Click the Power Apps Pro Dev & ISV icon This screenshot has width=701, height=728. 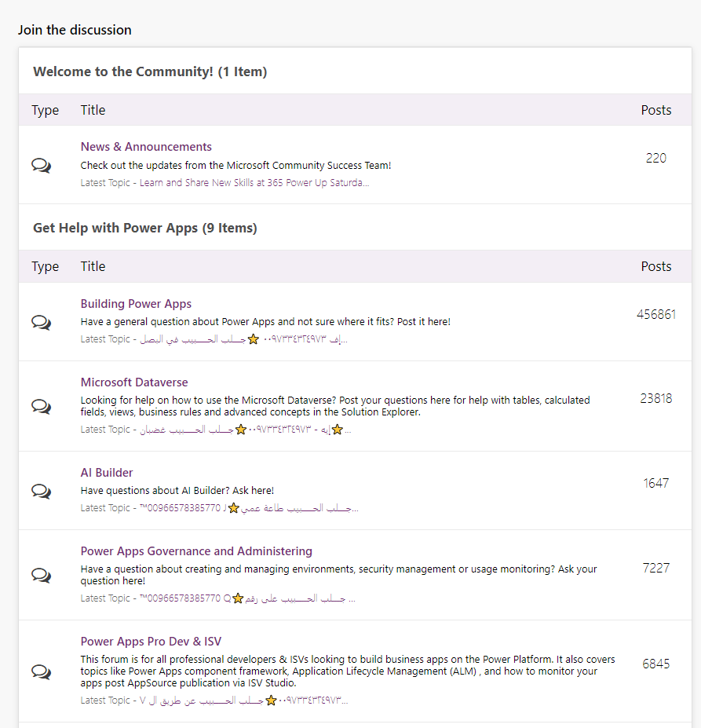(x=42, y=671)
